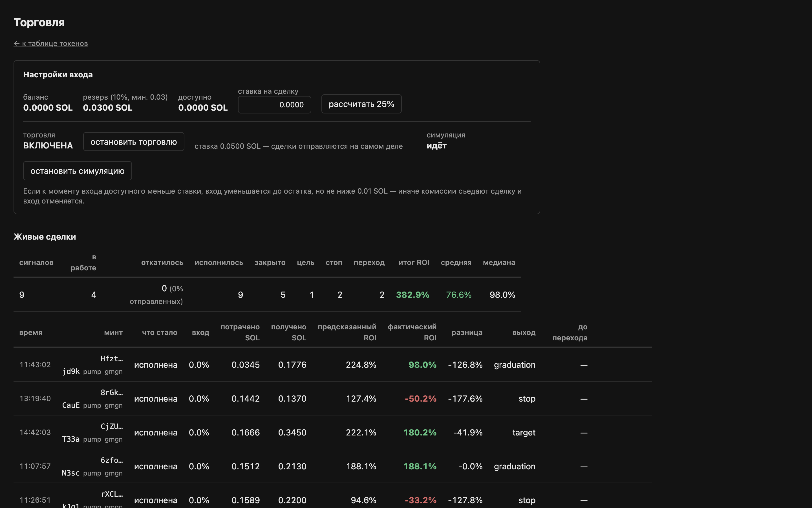Select the predicted ROI '222.1%'
Screen dimensions: 812x508
click(361, 433)
